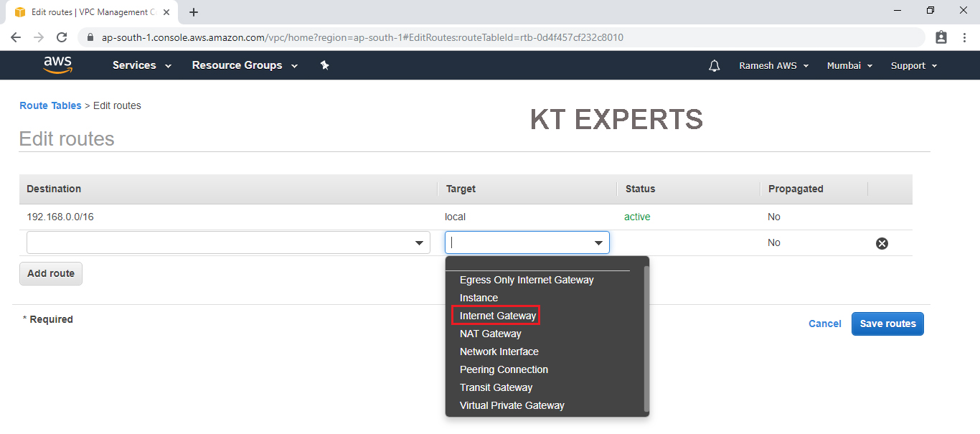Open a new browser tab with plus icon
Image resolution: width=980 pixels, height=434 pixels.
pyautogui.click(x=194, y=12)
